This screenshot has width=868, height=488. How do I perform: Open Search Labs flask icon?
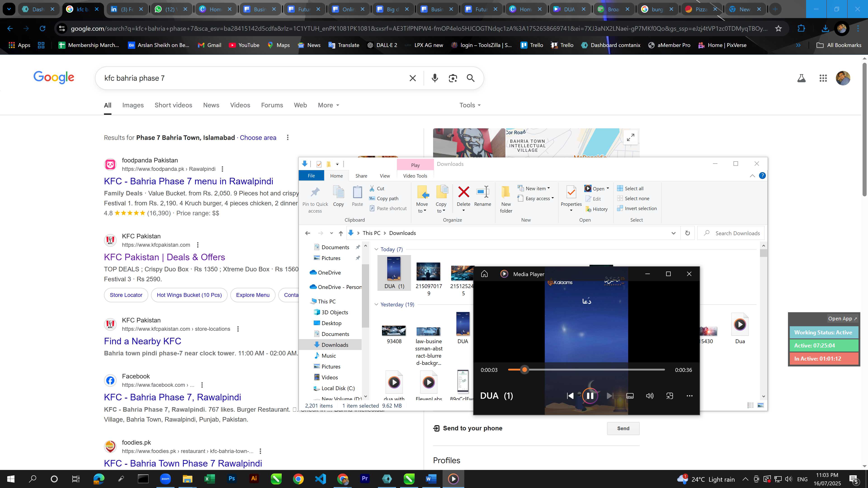tap(801, 78)
